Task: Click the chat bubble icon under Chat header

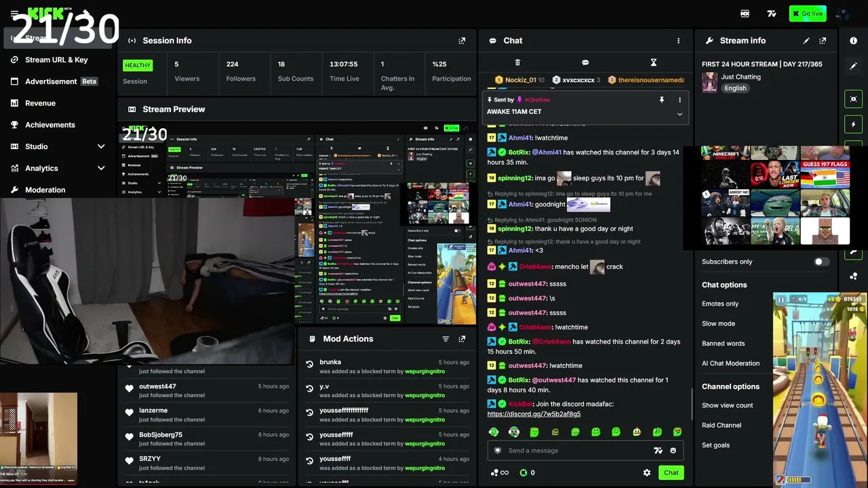Action: 585,62
